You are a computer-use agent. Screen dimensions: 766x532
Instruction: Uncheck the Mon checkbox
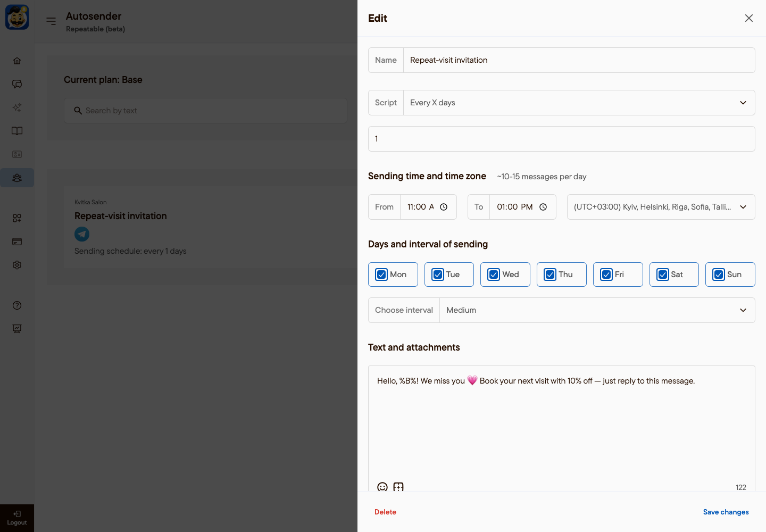pos(381,275)
